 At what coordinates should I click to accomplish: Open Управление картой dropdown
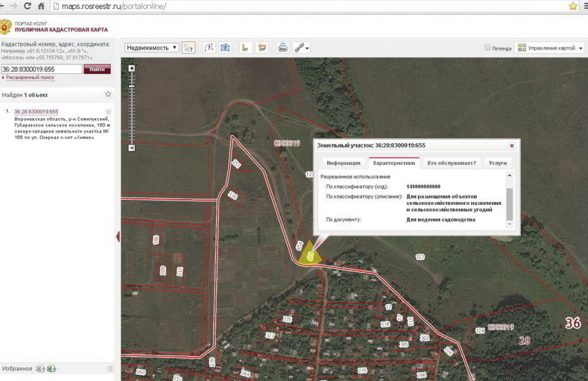pos(551,48)
